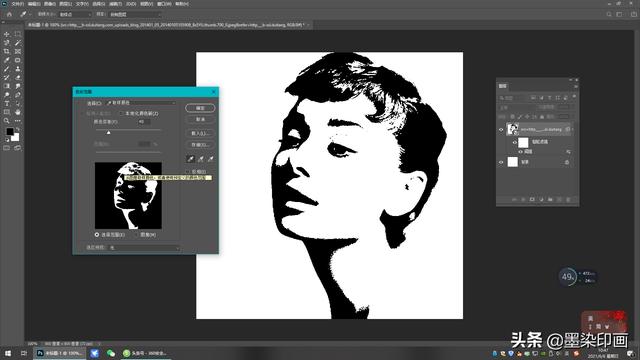Open Selection Preview dropdown at dialog bottom
The width and height of the screenshot is (640, 360).
tap(145, 247)
